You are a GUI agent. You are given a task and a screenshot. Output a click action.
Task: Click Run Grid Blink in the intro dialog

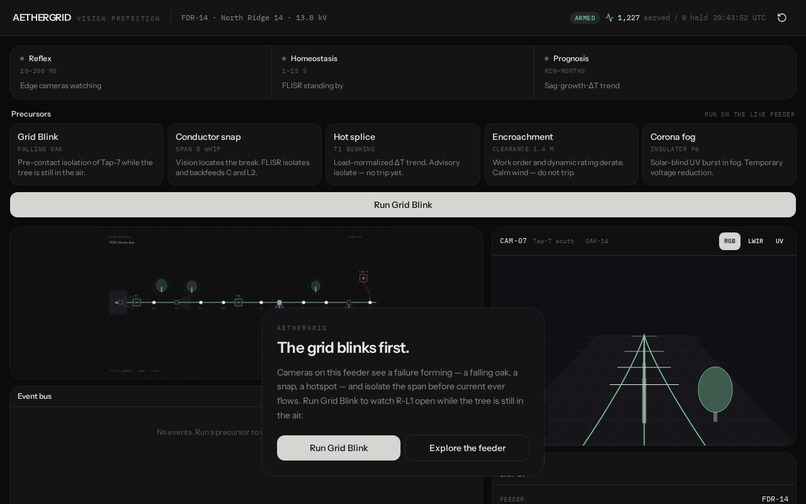[339, 448]
